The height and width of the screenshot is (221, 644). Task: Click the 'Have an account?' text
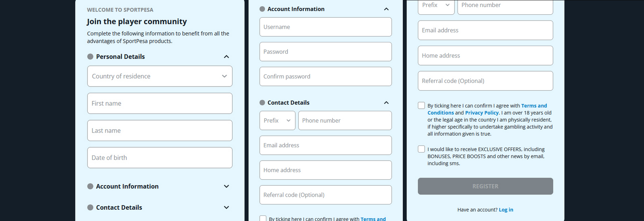click(477, 210)
